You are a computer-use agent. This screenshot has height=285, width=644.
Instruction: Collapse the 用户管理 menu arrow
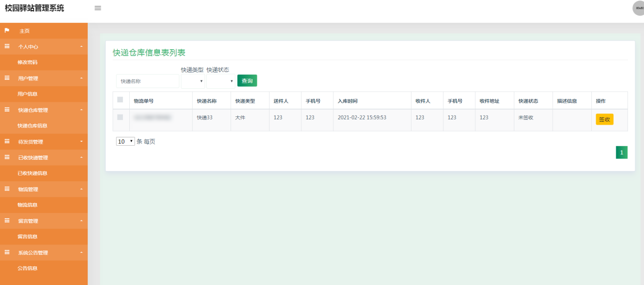click(x=81, y=78)
